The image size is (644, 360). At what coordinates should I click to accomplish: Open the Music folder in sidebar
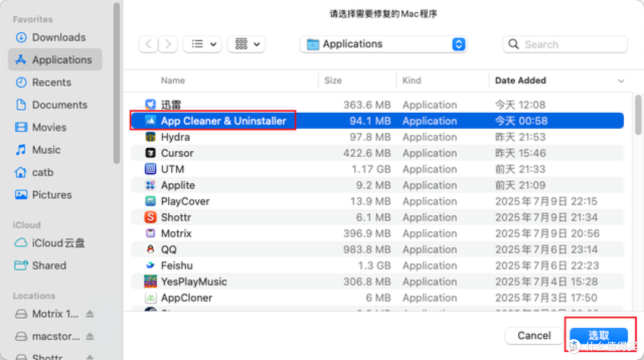pos(38,150)
